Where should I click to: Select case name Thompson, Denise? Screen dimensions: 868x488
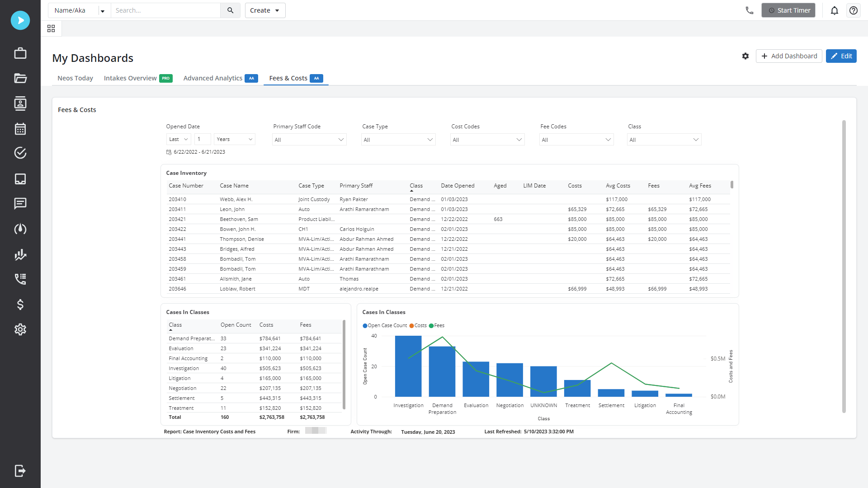tap(242, 239)
